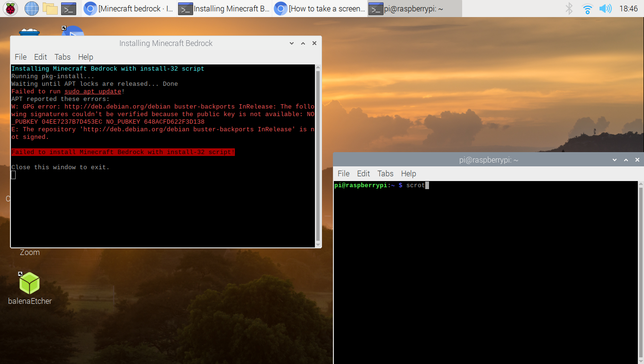Launch the web browser from the taskbar
Screen dimensions: 644x364
[31, 9]
